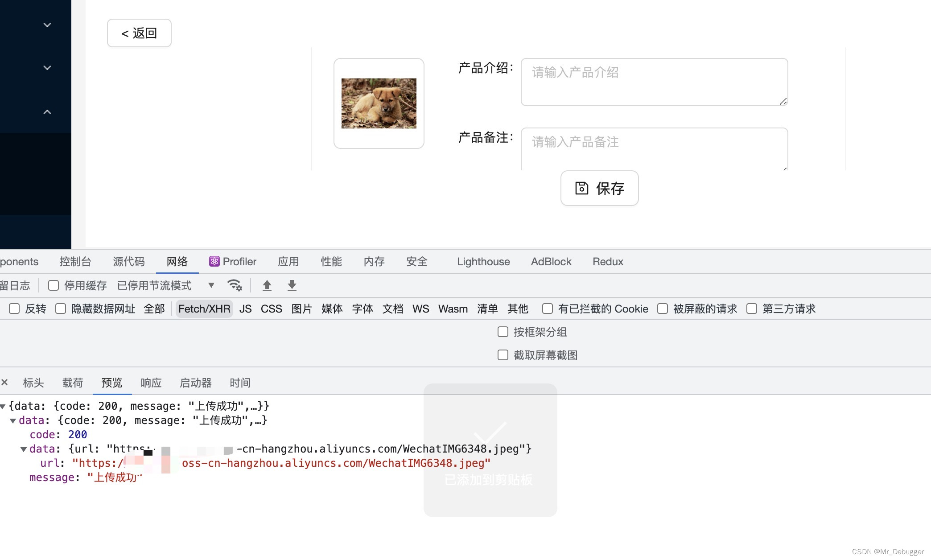Screen dimensions: 931x560
Task: Toggle the 隐藏数据网址 checkbox
Action: (61, 309)
